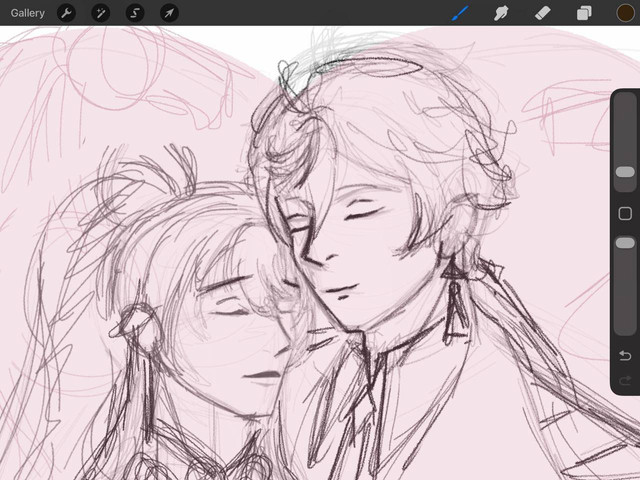
Task: Select the Eraser tool
Action: point(542,13)
